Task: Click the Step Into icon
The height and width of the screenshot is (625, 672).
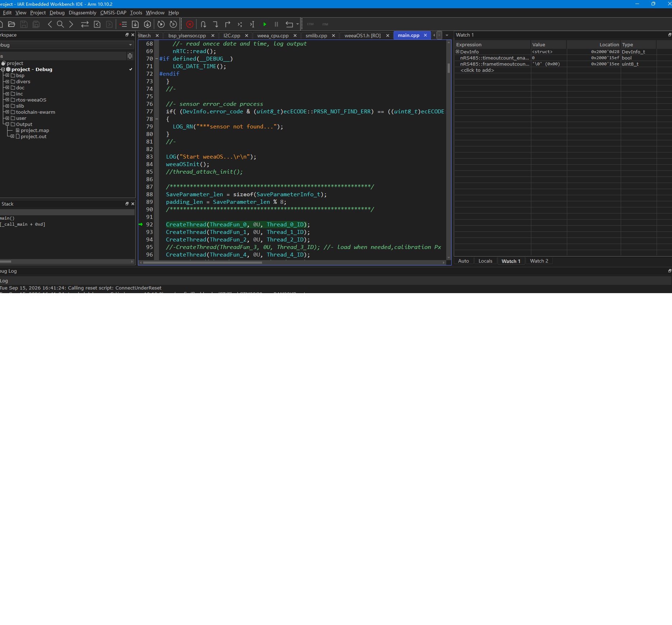Action: pyautogui.click(x=215, y=24)
